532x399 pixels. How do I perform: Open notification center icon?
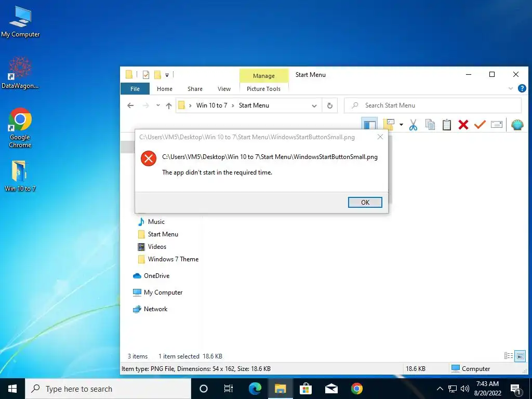point(516,389)
